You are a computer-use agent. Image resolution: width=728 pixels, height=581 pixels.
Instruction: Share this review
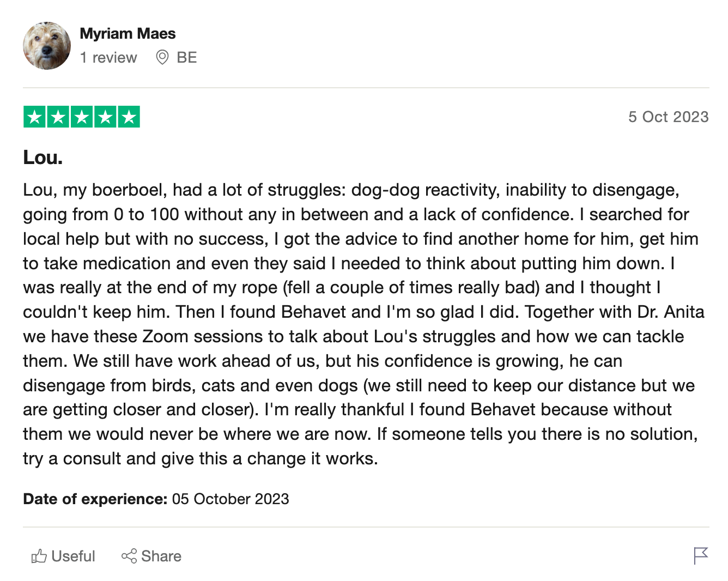[151, 556]
